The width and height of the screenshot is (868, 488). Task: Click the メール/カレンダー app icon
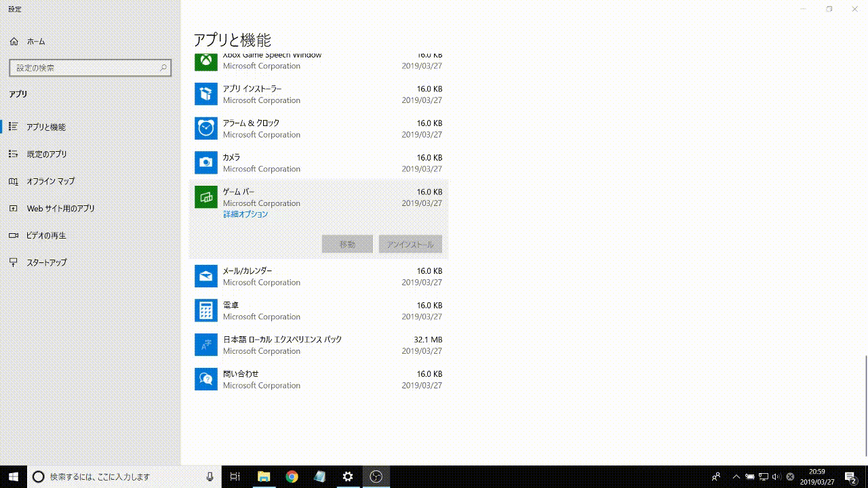coord(206,277)
